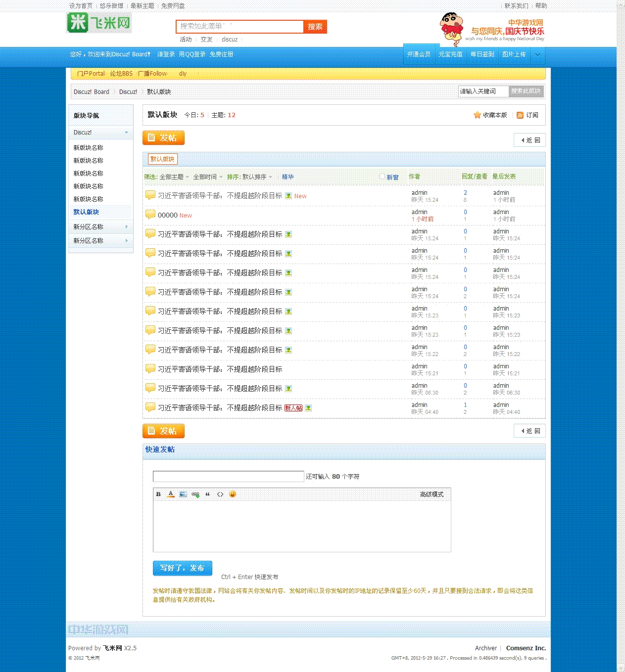Click the 请登录 login link
Viewport: 625px width, 672px height.
click(166, 54)
